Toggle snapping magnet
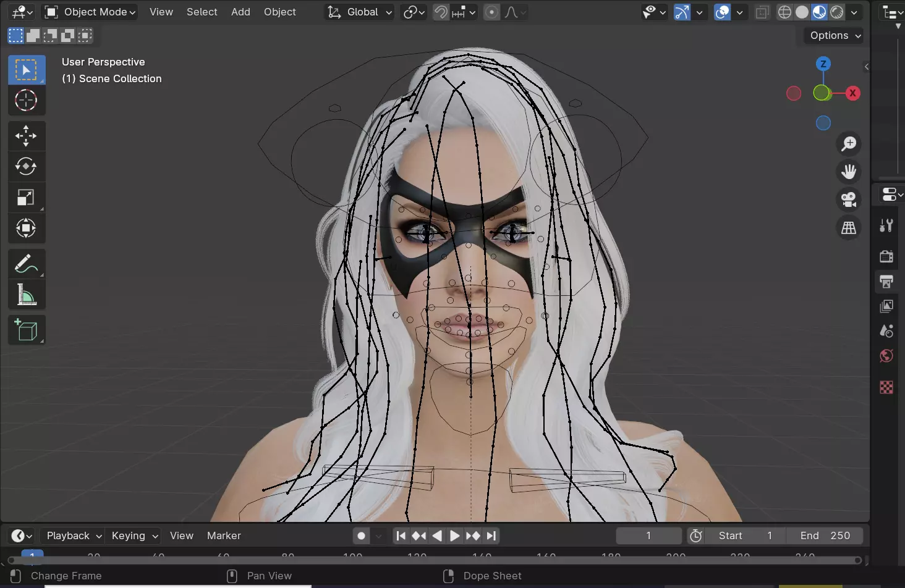 pos(441,12)
